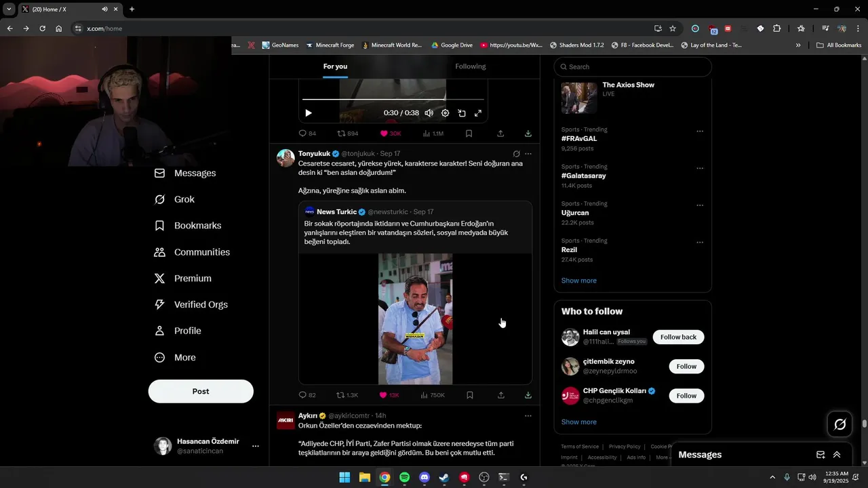Switch to the For you tab
This screenshot has width=868, height=488.
click(x=335, y=66)
